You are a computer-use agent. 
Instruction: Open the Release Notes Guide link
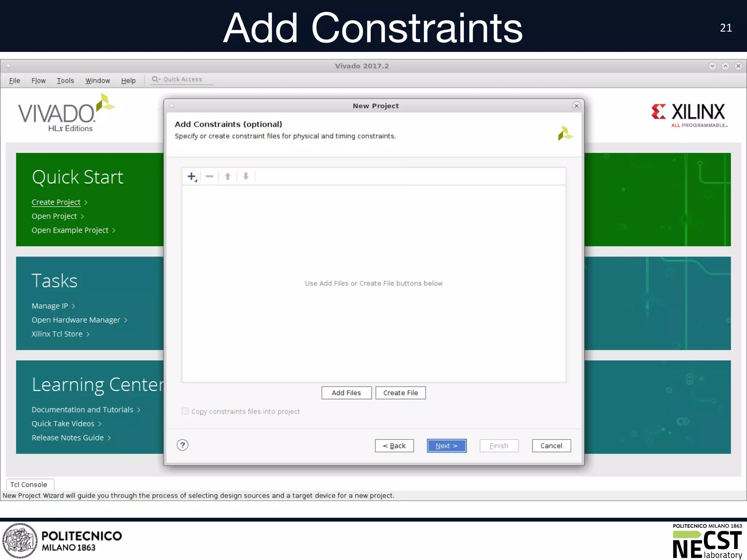pyautogui.click(x=68, y=437)
